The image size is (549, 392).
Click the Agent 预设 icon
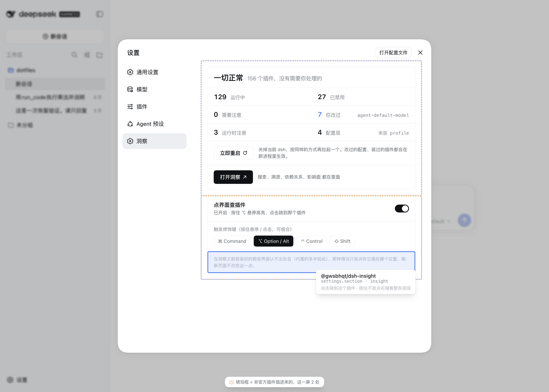130,124
